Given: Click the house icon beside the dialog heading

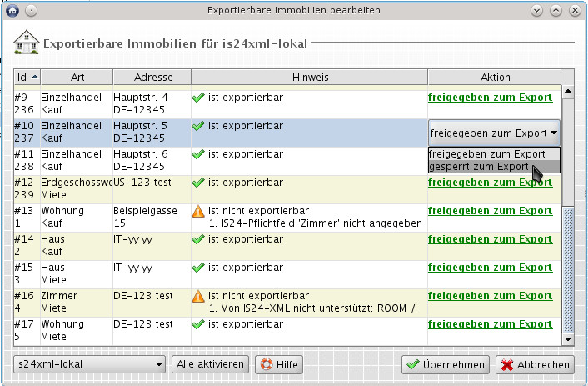Looking at the screenshot, I should [27, 40].
